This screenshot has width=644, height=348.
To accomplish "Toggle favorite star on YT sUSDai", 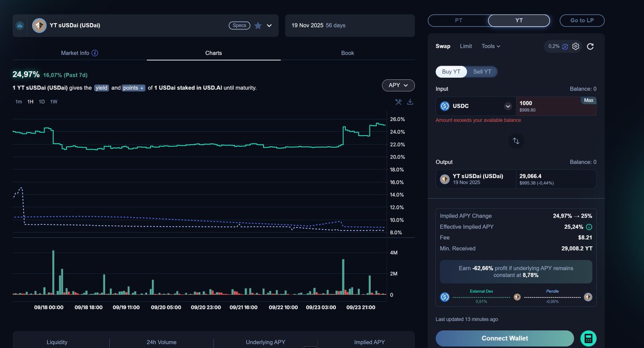I will [257, 25].
